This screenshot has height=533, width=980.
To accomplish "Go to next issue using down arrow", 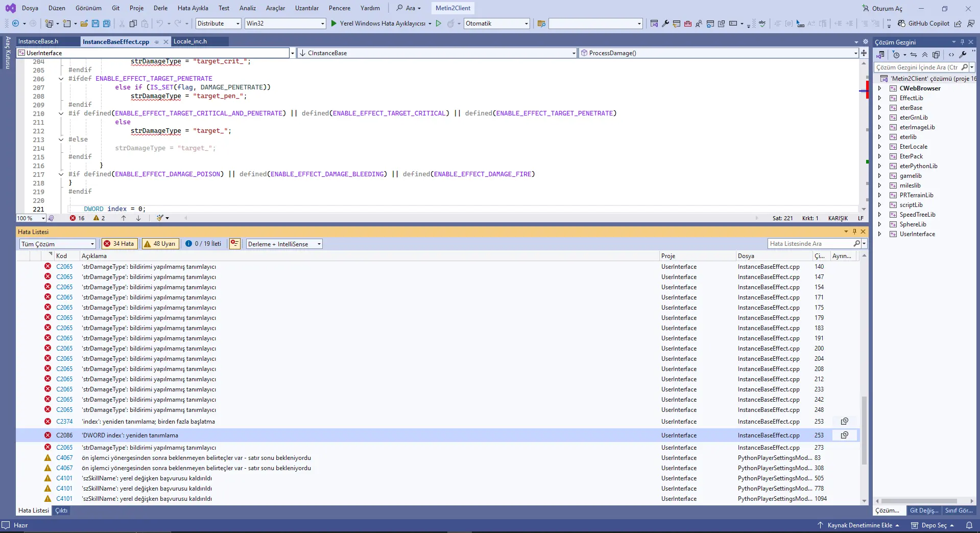I will (x=138, y=218).
